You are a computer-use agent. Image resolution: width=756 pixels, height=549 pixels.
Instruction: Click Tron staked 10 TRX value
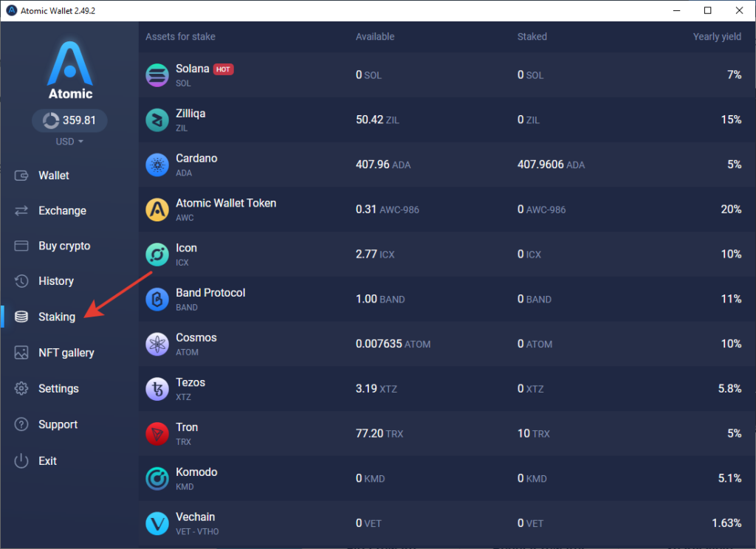pyautogui.click(x=534, y=434)
